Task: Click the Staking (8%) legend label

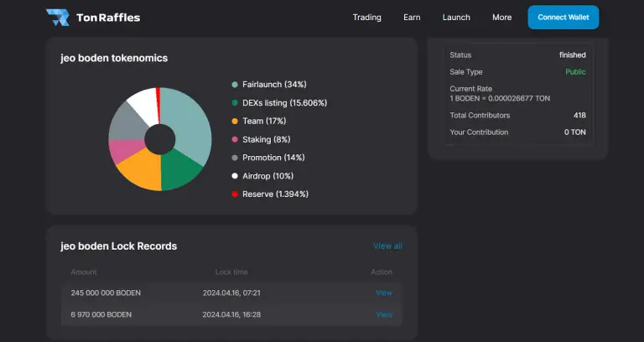Action: pyautogui.click(x=266, y=139)
